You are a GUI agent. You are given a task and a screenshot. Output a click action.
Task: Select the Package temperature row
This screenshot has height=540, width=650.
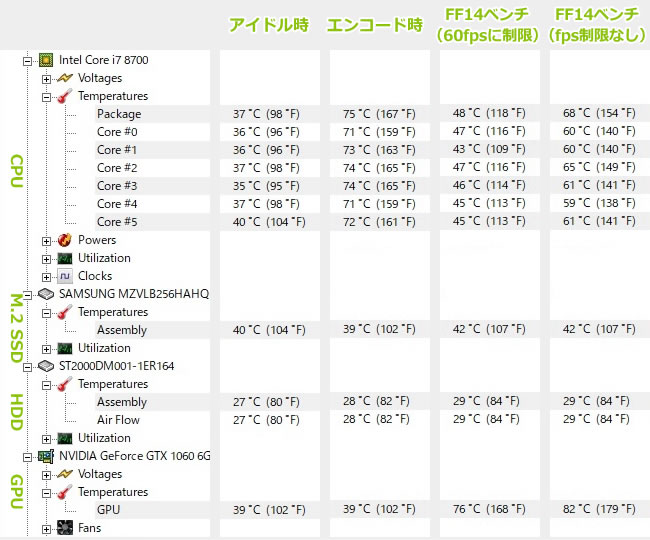[152, 114]
